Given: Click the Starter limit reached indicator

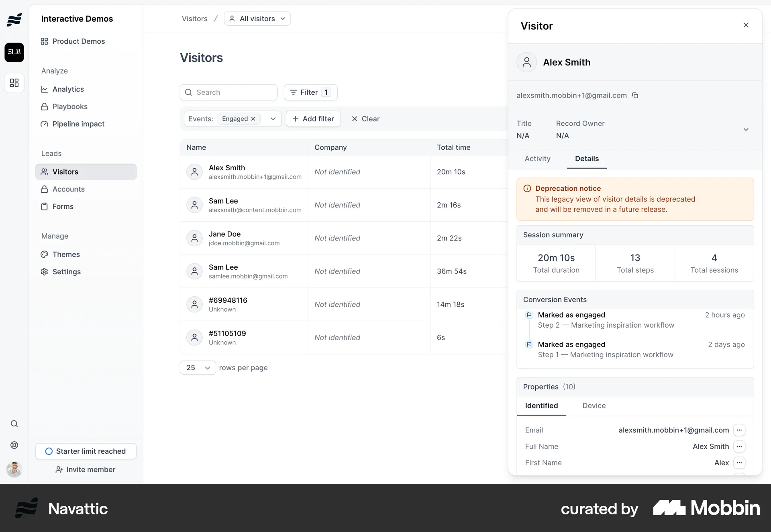Looking at the screenshot, I should click(x=86, y=451).
